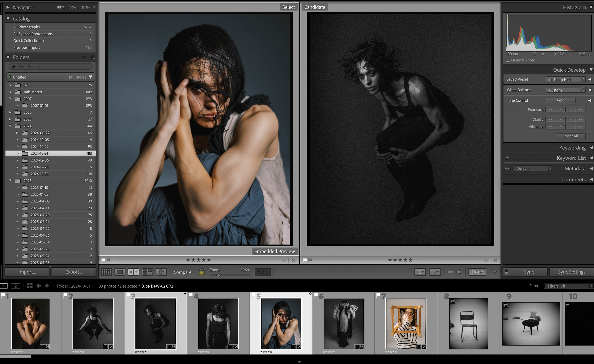Add a folder with the Folders plus icon
This screenshot has width=594, height=364.
(x=92, y=57)
